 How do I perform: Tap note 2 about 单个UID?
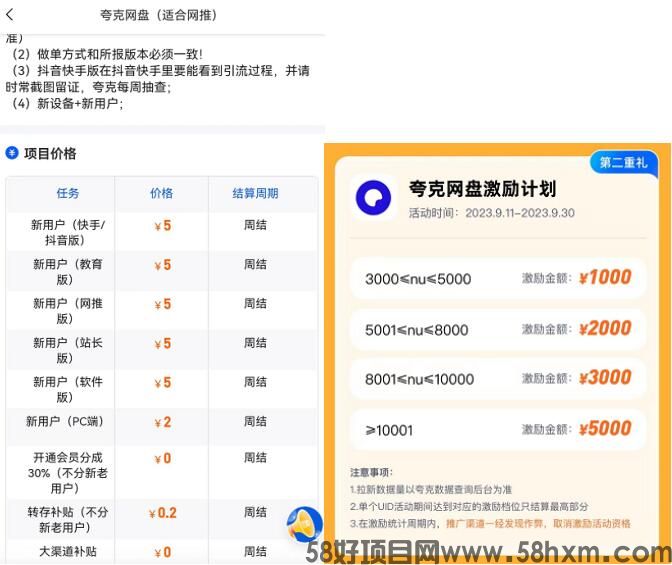469,507
